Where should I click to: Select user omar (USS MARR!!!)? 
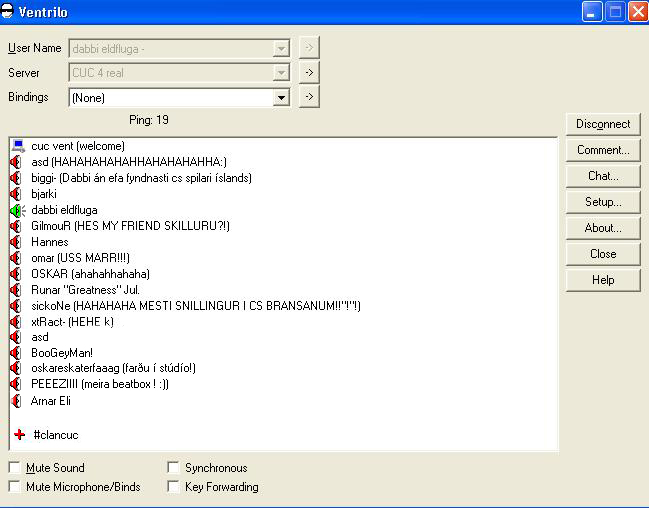[x=80, y=258]
